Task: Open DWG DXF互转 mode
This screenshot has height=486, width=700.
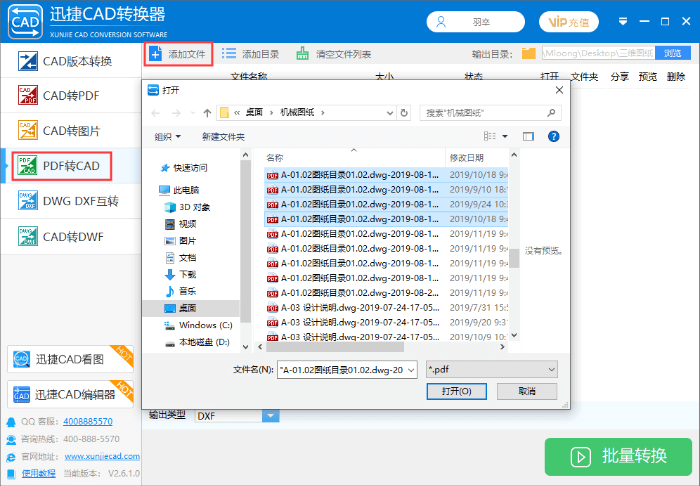Action: point(71,201)
